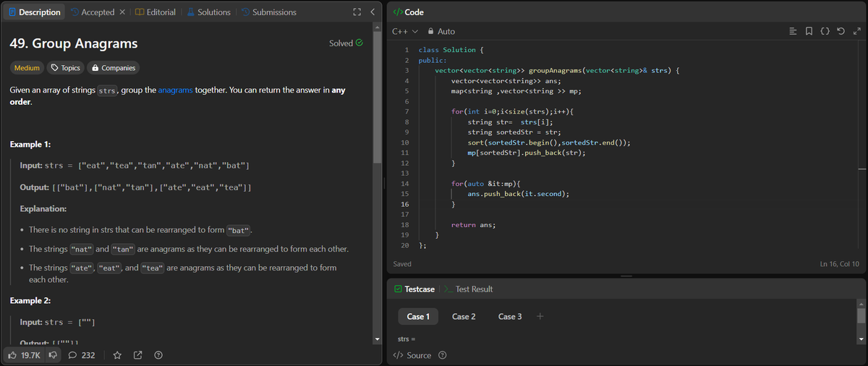Image resolution: width=868 pixels, height=366 pixels.
Task: Click the description scrollbar down arrow
Action: (377, 339)
